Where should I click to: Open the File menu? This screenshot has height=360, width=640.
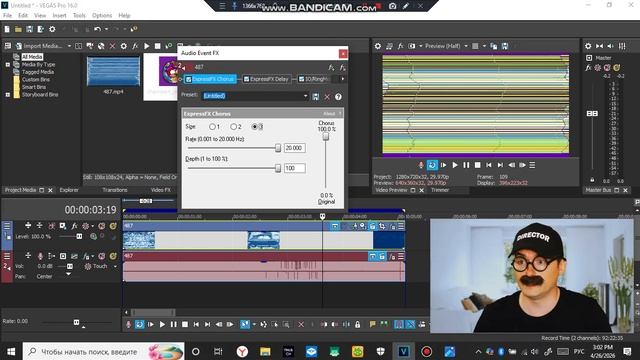7,16
